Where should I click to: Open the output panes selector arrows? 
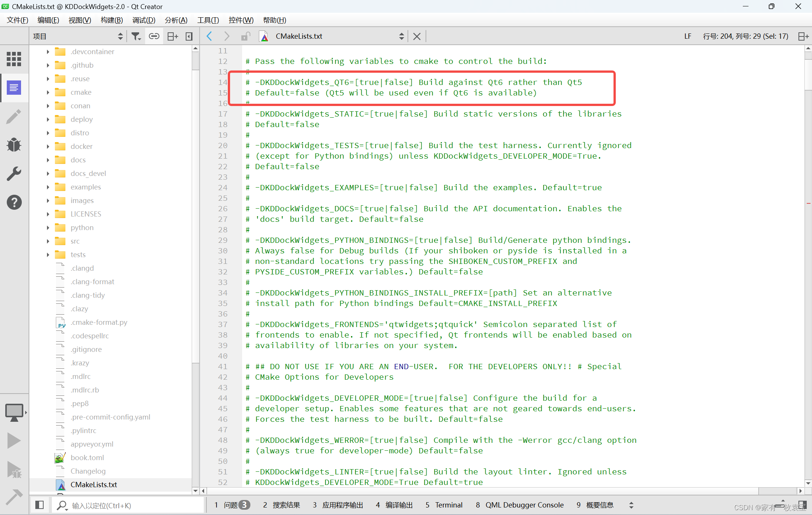click(x=631, y=505)
